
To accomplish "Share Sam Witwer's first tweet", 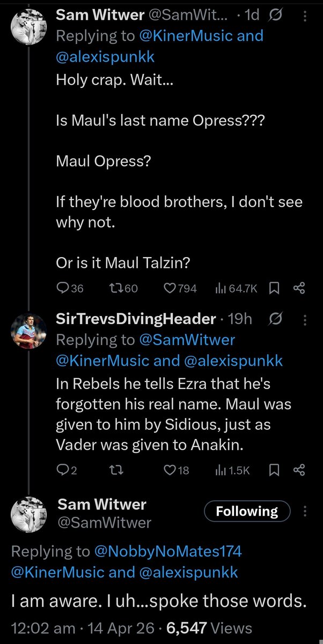I will tap(299, 288).
